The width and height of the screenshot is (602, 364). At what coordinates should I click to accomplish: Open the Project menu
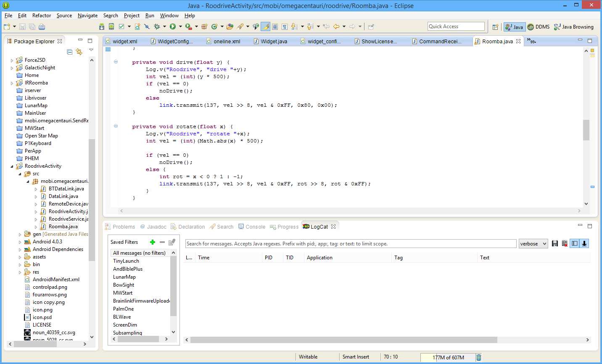click(132, 16)
